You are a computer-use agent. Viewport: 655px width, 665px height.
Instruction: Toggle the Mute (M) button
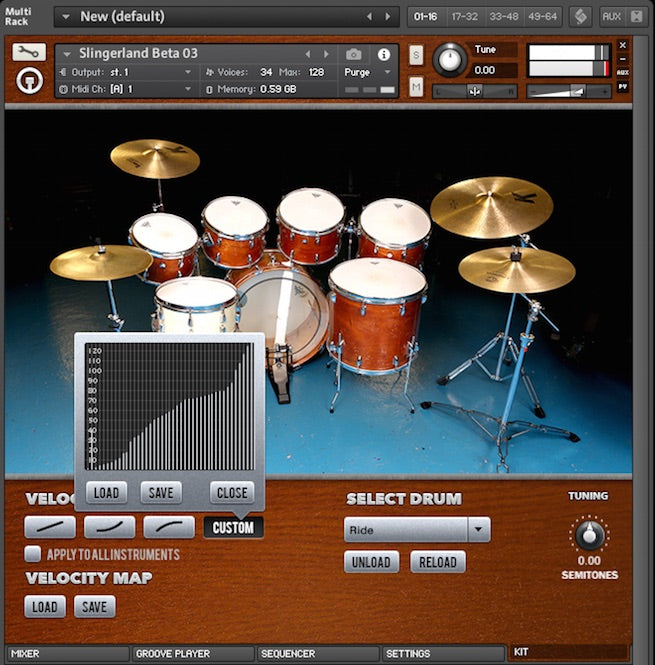click(416, 88)
